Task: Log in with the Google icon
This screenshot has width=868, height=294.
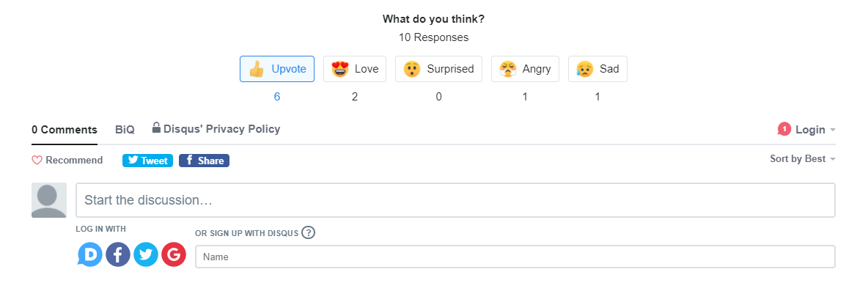Action: [x=174, y=254]
